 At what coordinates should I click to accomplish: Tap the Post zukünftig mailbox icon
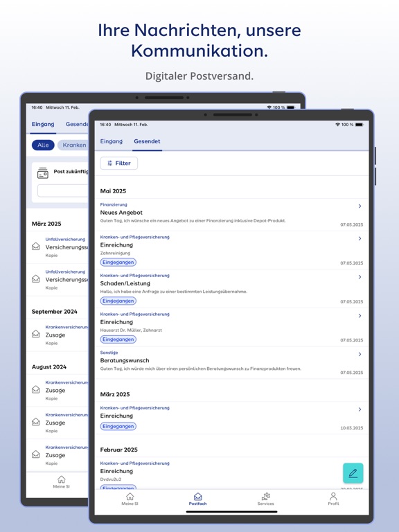click(x=43, y=173)
